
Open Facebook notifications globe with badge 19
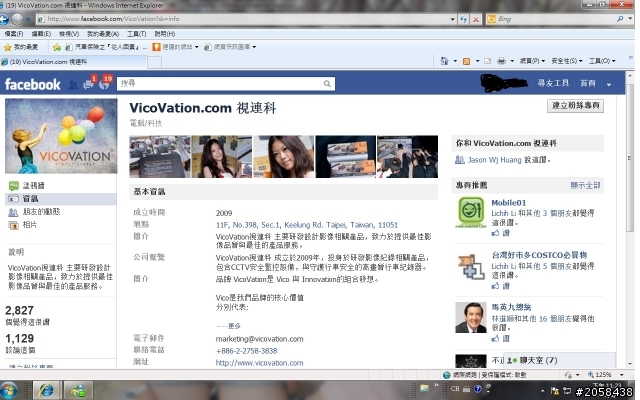(105, 83)
